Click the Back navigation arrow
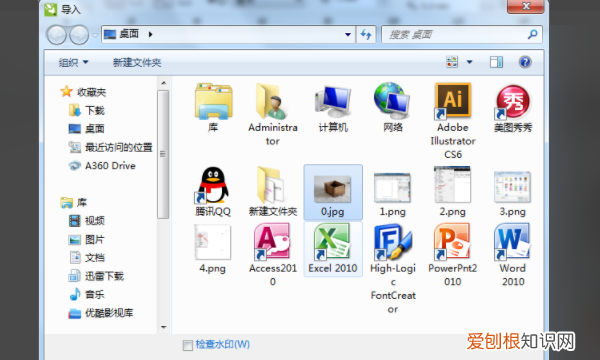Screen dimensions: 600x360 point(56,35)
